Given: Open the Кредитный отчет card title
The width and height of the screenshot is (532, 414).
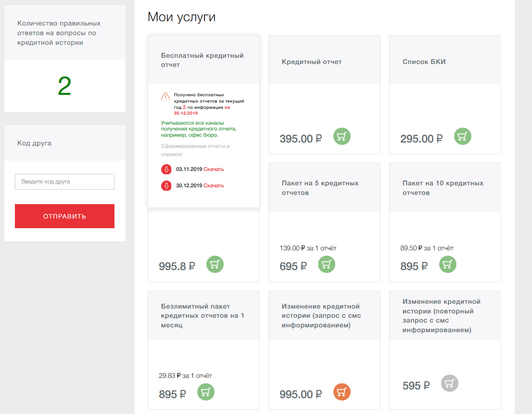Looking at the screenshot, I should pos(312,62).
